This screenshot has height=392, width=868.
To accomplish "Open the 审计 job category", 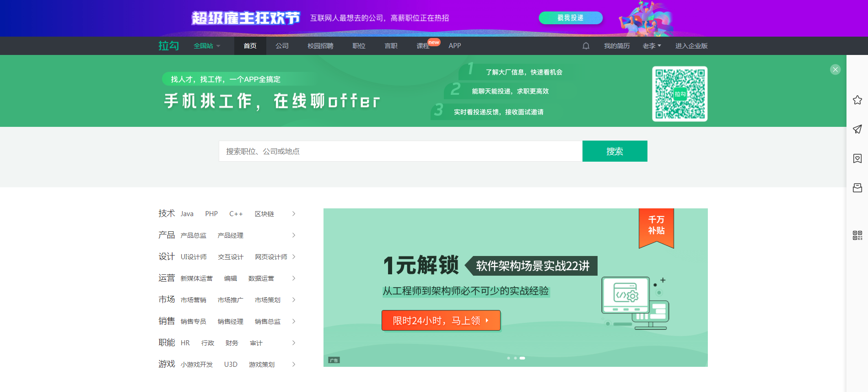I will (x=256, y=343).
